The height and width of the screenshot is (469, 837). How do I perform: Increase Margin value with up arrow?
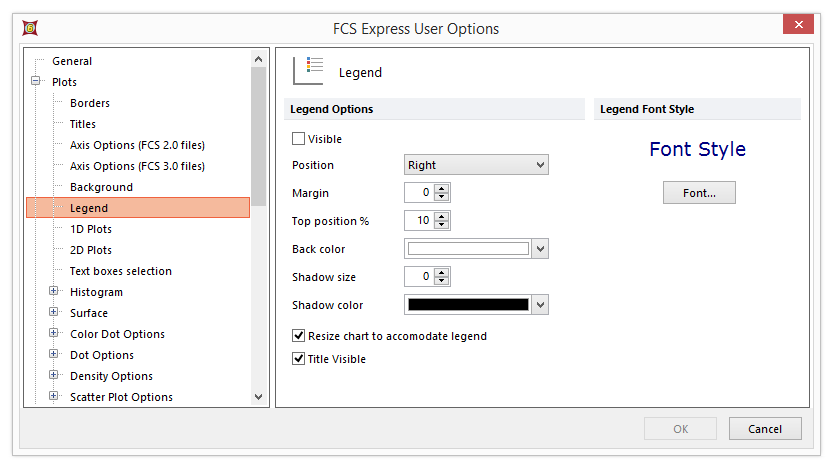[x=442, y=188]
